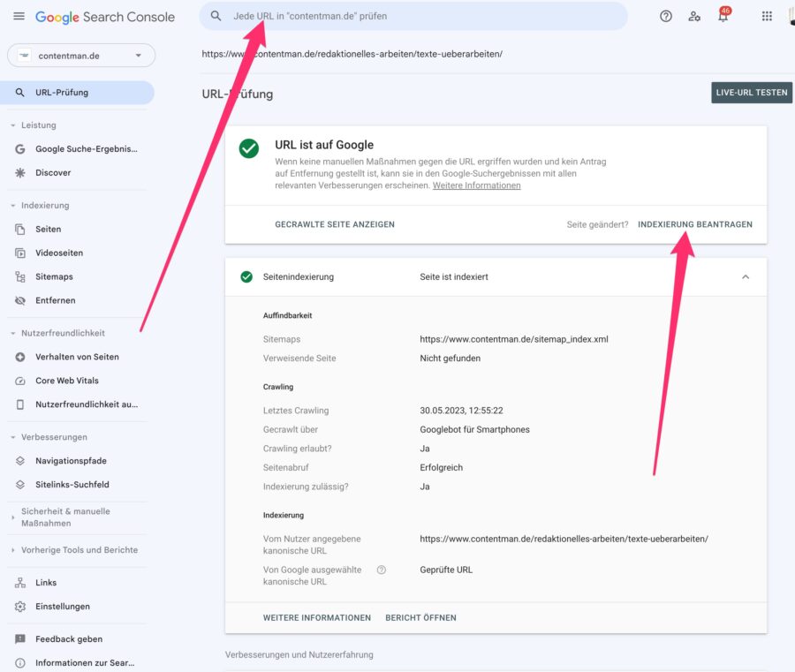Click the Core Web Vitals gauge icon
Viewport: 795px width, 672px height.
click(x=19, y=381)
